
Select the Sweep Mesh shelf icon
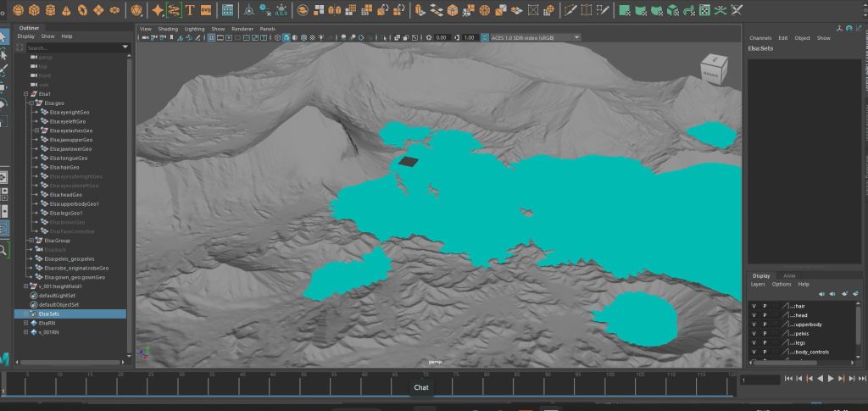[174, 10]
